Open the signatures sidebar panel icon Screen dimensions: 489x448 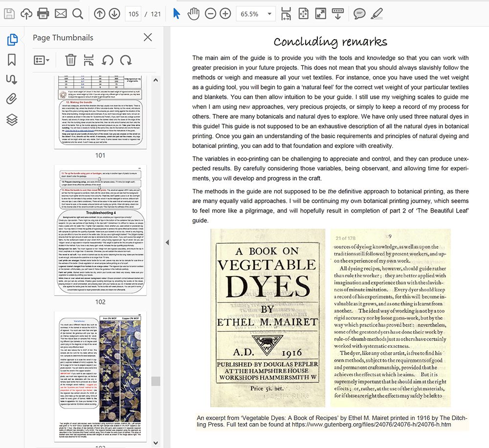[12, 79]
